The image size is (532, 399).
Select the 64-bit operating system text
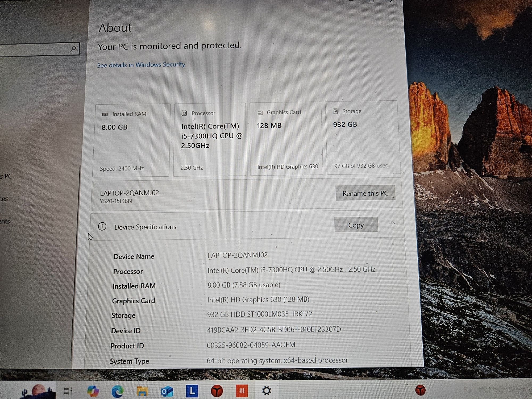(x=277, y=360)
